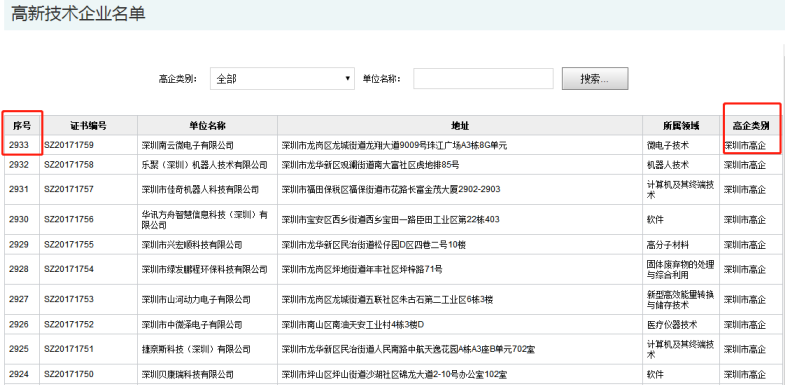The width and height of the screenshot is (785, 385).
Task: Click company name 深圳南云微电子有限公司
Action: pos(188,145)
